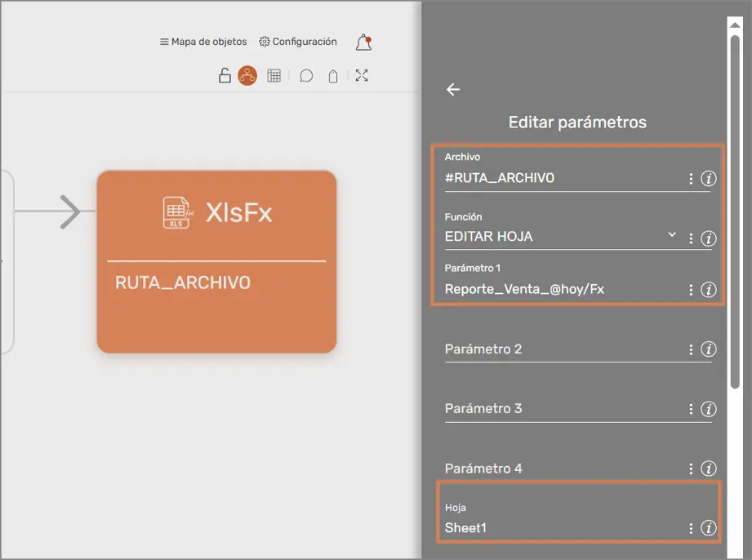Click the notification bell icon

coord(363,42)
